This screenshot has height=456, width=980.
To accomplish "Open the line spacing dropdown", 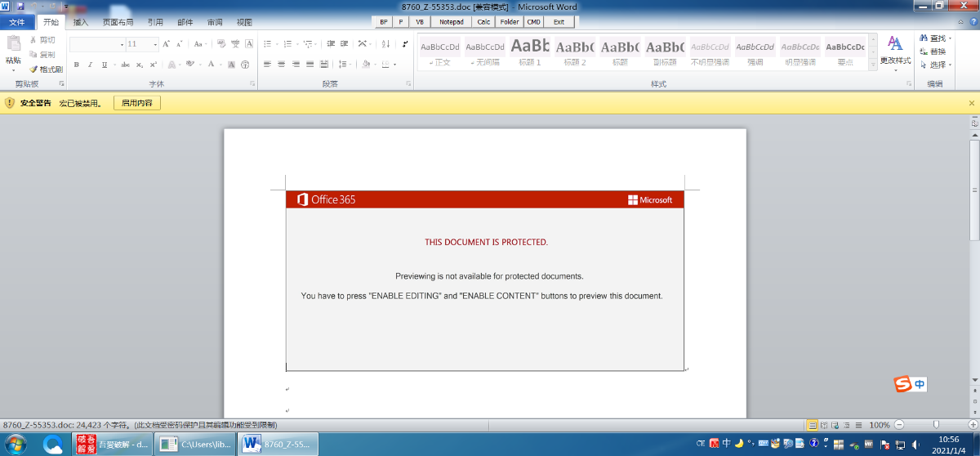I will pyautogui.click(x=344, y=64).
